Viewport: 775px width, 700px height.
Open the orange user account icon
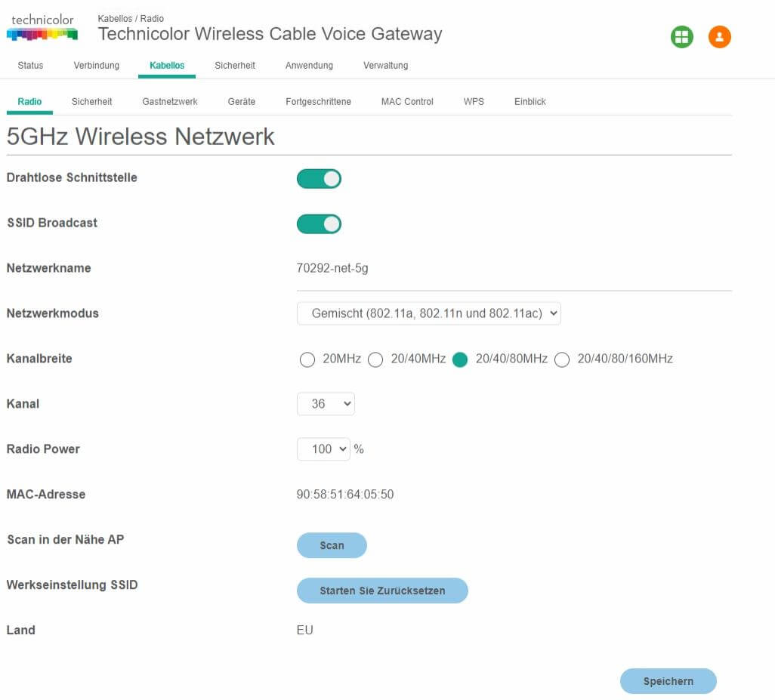tap(719, 37)
